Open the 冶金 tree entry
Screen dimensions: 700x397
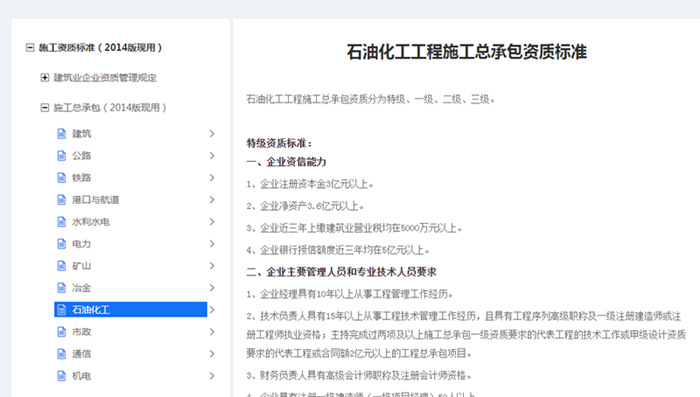[x=82, y=288]
